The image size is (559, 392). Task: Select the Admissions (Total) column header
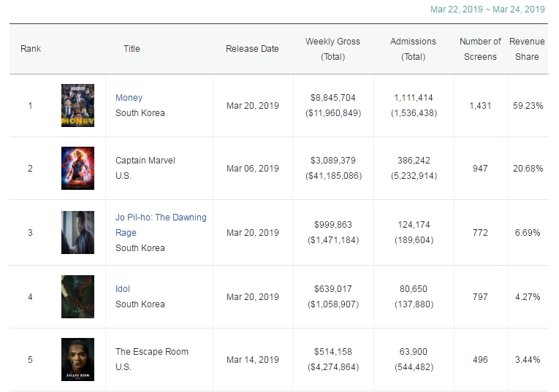[x=413, y=49]
